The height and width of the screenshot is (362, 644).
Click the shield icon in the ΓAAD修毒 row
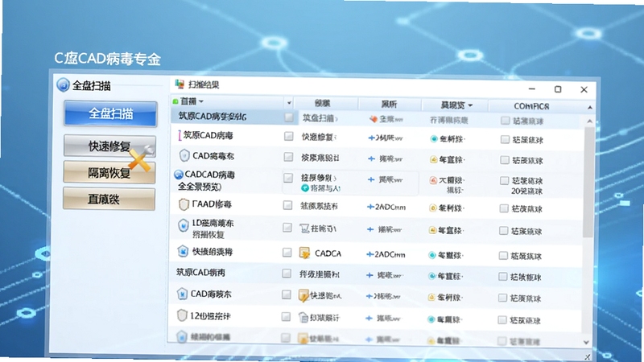184,204
